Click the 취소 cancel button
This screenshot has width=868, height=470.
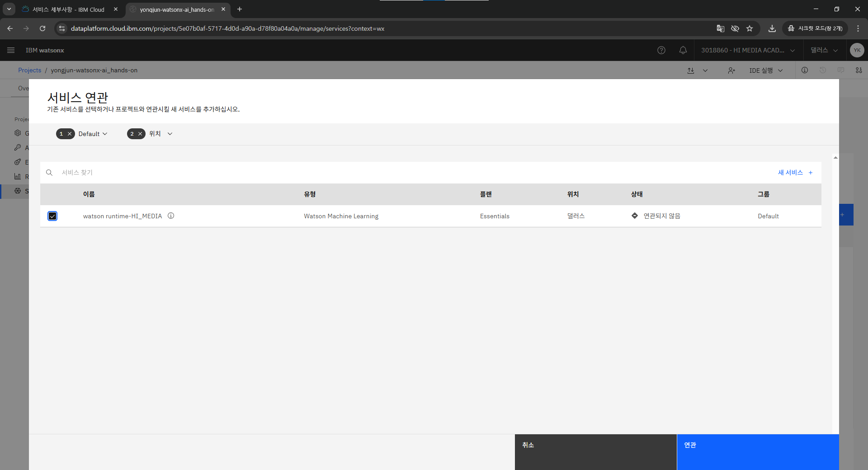pyautogui.click(x=596, y=452)
